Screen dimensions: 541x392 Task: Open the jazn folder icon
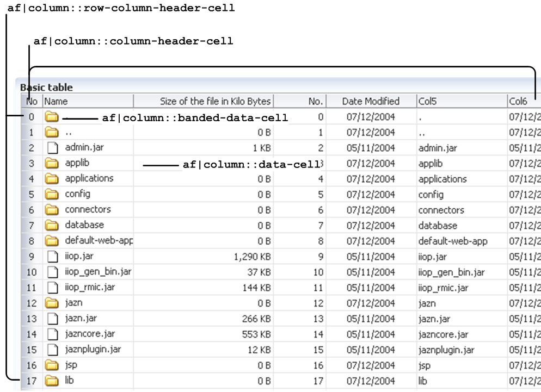click(x=52, y=302)
